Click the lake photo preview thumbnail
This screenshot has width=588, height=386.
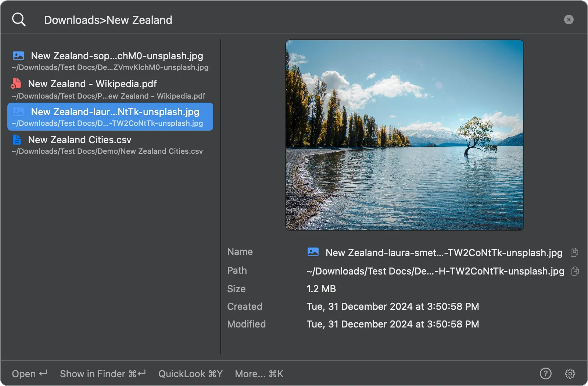click(404, 135)
